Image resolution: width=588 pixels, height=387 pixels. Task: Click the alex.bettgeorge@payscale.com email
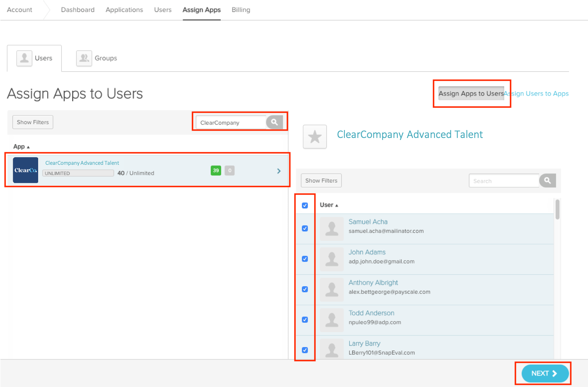coord(389,292)
